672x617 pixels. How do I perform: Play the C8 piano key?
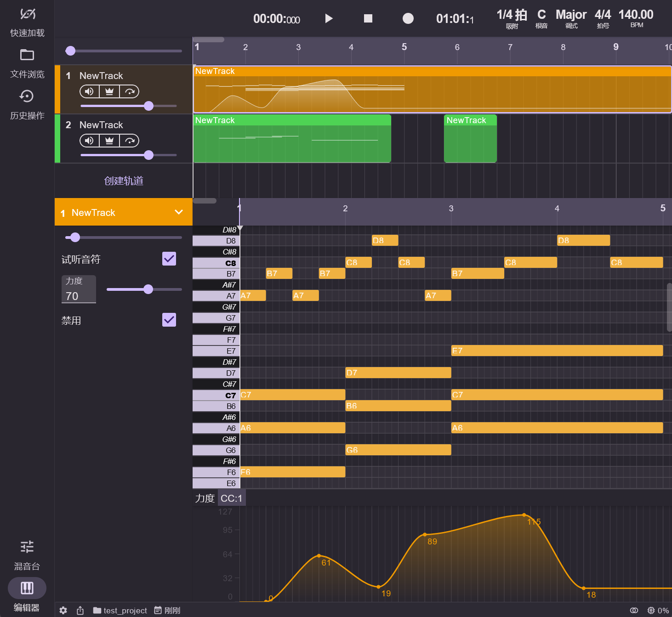click(216, 263)
